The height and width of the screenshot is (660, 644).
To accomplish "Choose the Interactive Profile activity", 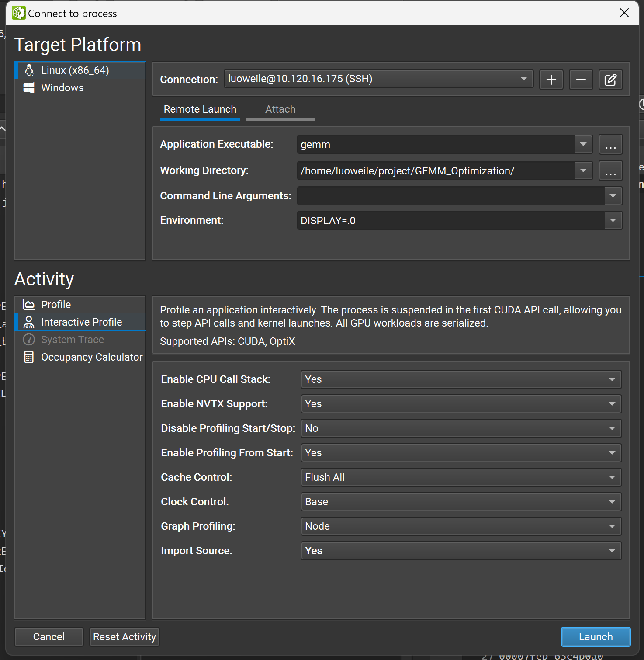I will pyautogui.click(x=81, y=322).
